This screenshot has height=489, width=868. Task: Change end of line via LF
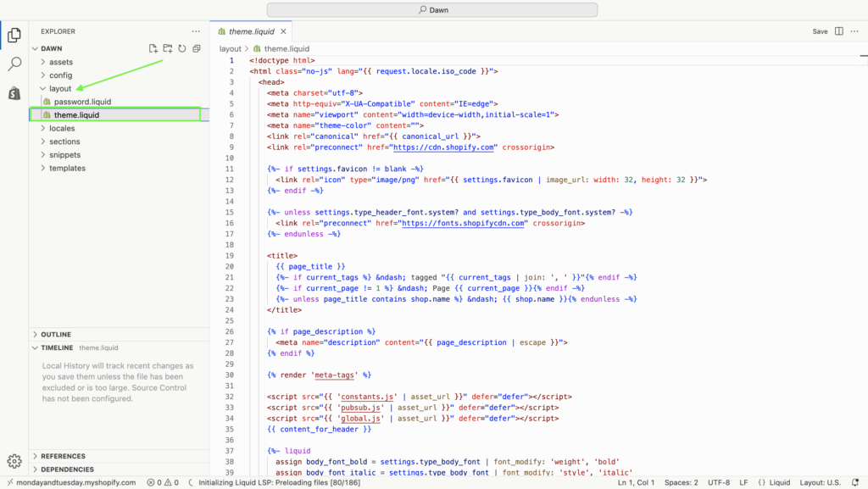click(743, 482)
